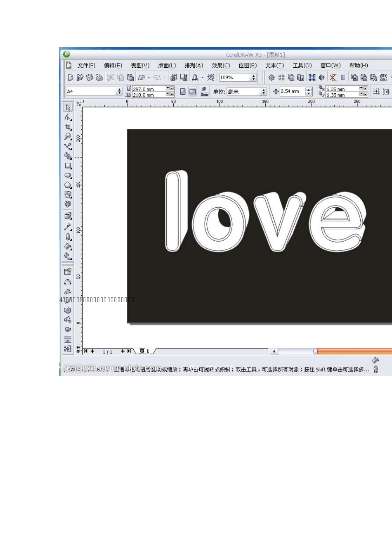This screenshot has width=392, height=555.
Task: Select the Crop tool
Action: (68, 127)
